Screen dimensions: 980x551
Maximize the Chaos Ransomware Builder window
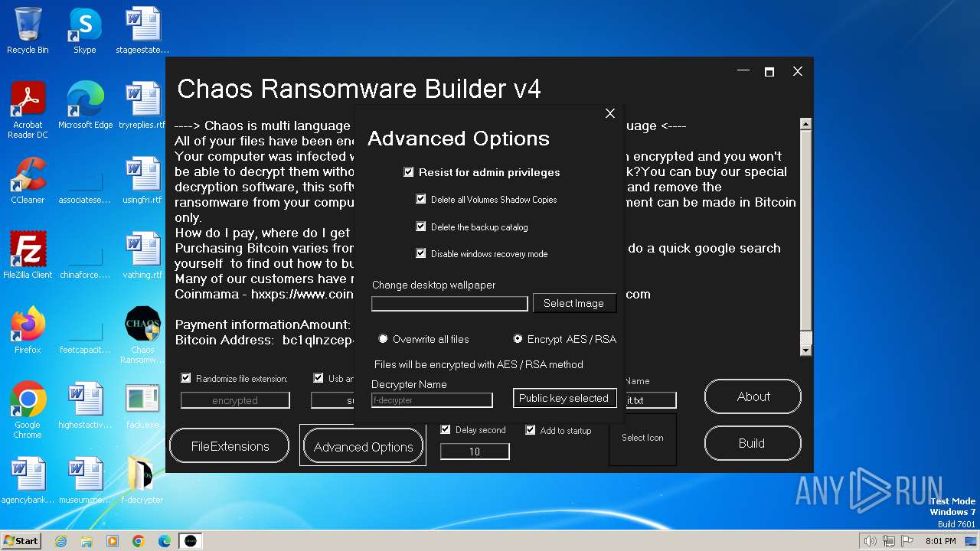click(769, 71)
